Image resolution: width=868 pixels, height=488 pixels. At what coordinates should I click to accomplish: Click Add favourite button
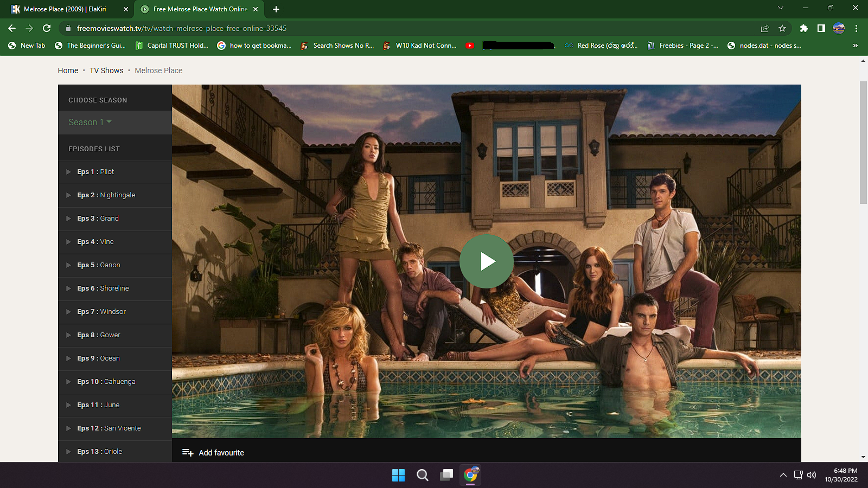(x=213, y=453)
